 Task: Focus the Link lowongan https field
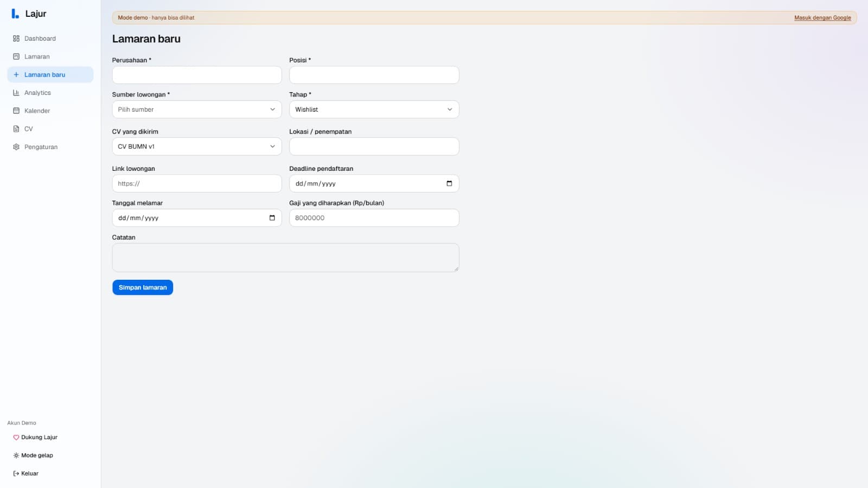[x=197, y=183]
